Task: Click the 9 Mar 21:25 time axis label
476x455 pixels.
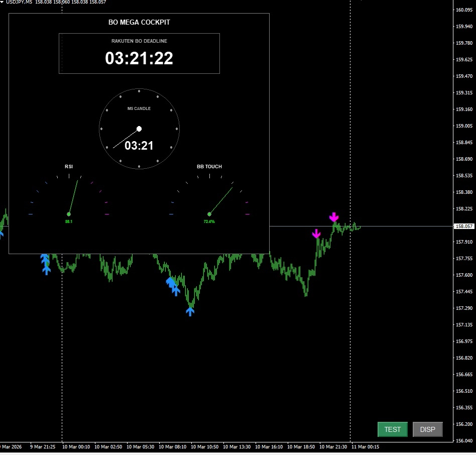Action: click(43, 447)
